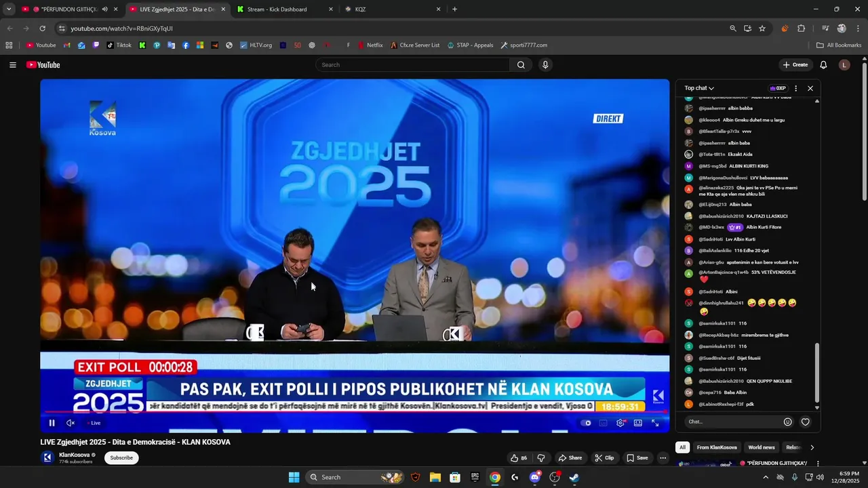Open the Chrome extensions puzzle menu
The width and height of the screenshot is (868, 488).
pyautogui.click(x=801, y=28)
